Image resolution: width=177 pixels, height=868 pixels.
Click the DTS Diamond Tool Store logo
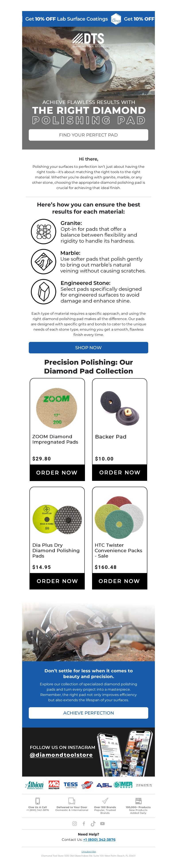click(88, 40)
